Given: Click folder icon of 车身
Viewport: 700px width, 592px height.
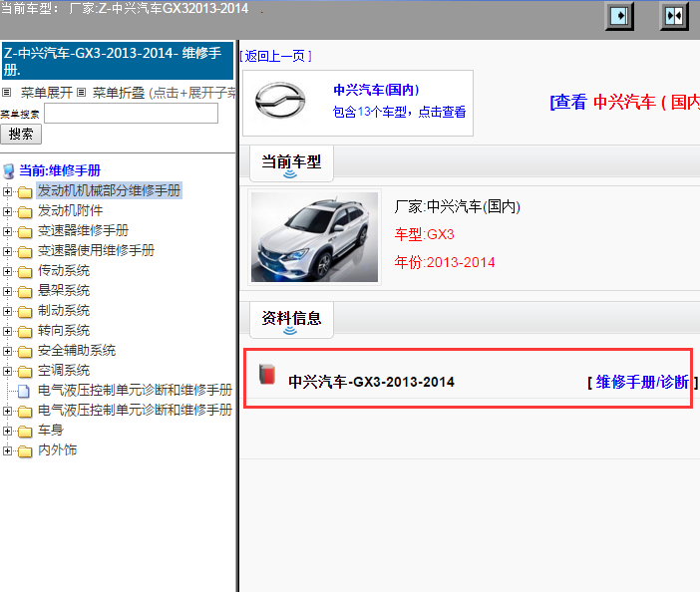Looking at the screenshot, I should (x=25, y=432).
